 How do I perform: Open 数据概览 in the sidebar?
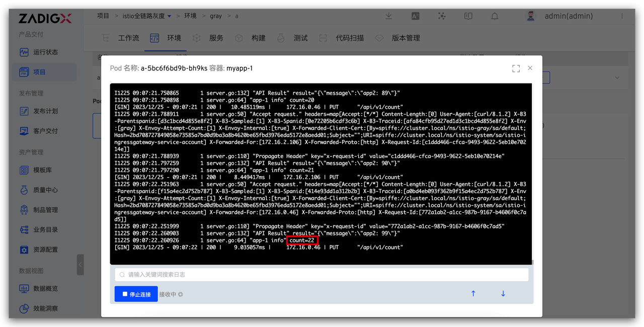click(45, 289)
